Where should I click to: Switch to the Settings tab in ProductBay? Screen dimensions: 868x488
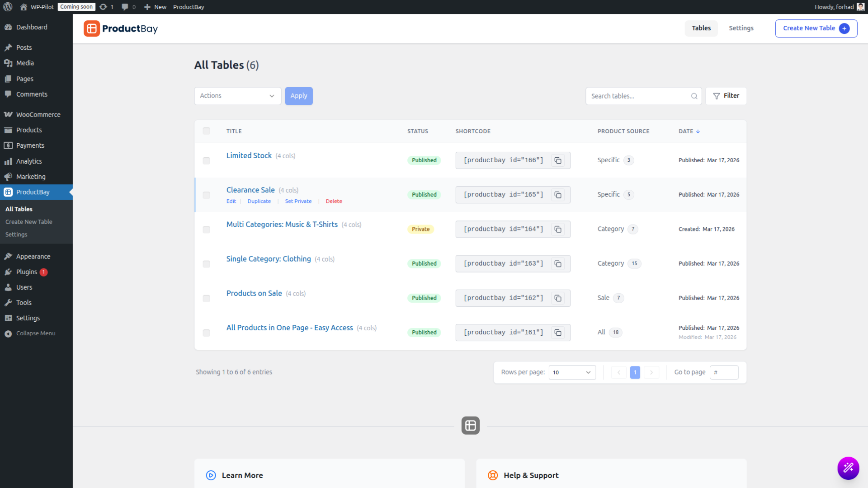pyautogui.click(x=741, y=28)
